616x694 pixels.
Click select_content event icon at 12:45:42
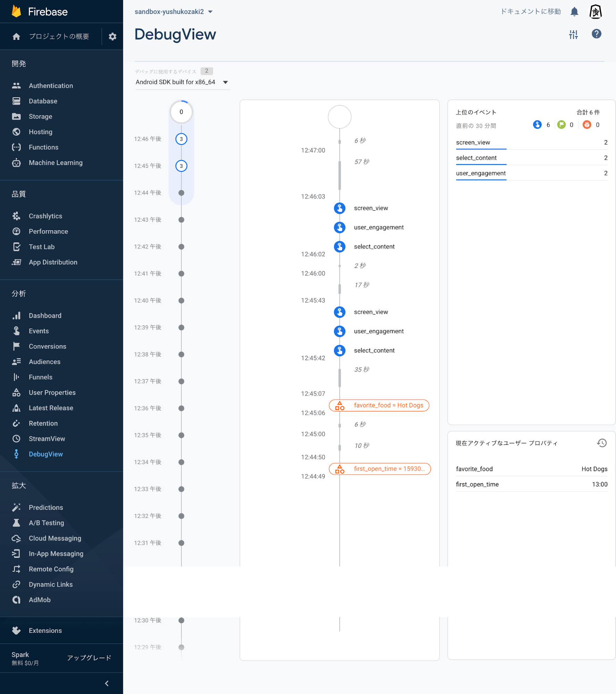(340, 350)
